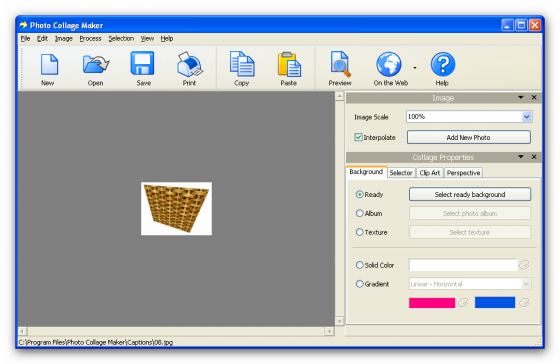The width and height of the screenshot is (560, 364).
Task: Click the Copy toolbar icon
Action: pos(242,64)
